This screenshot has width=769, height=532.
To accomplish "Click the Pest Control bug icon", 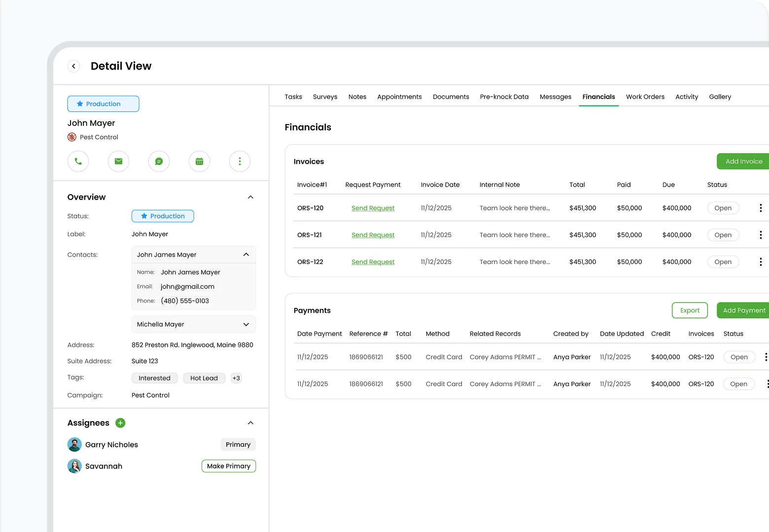I will point(72,137).
